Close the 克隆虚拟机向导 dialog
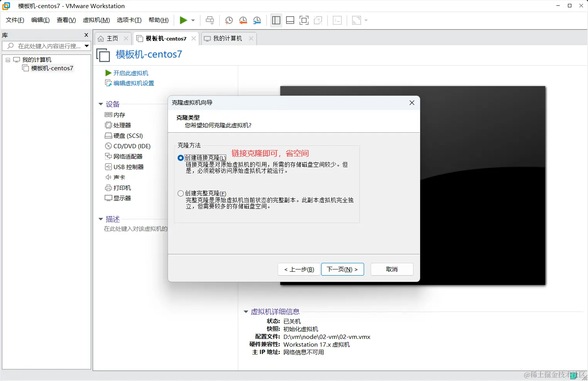The width and height of the screenshot is (588, 381). 412,103
